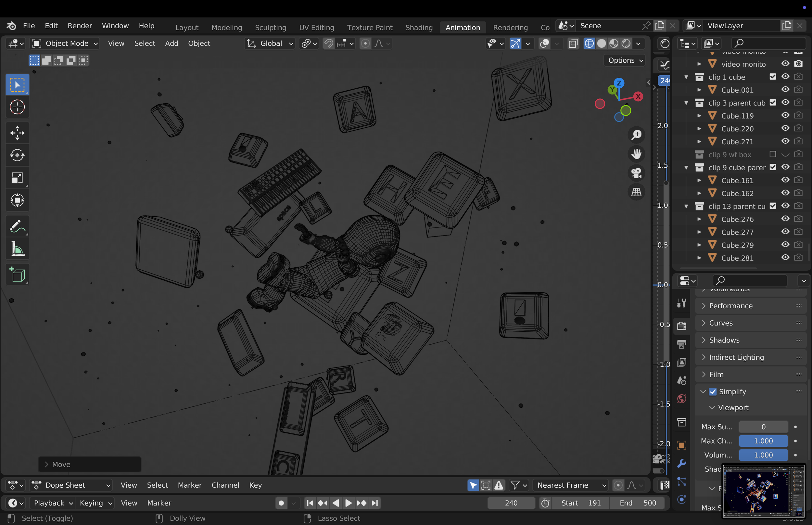Image resolution: width=812 pixels, height=525 pixels.
Task: Click the Max Child Particles slider
Action: point(763,441)
